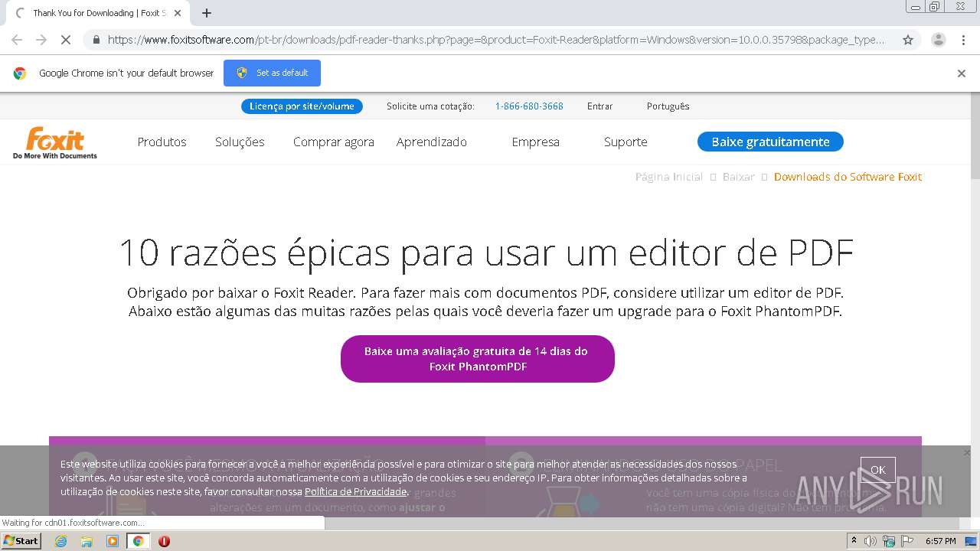
Task: Click the browser forward arrow
Action: pyautogui.click(x=41, y=40)
